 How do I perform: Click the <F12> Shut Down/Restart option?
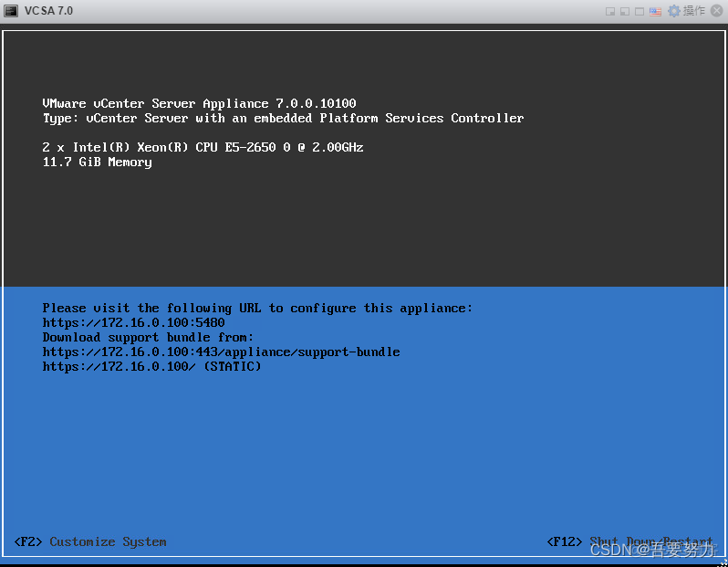pyautogui.click(x=629, y=542)
